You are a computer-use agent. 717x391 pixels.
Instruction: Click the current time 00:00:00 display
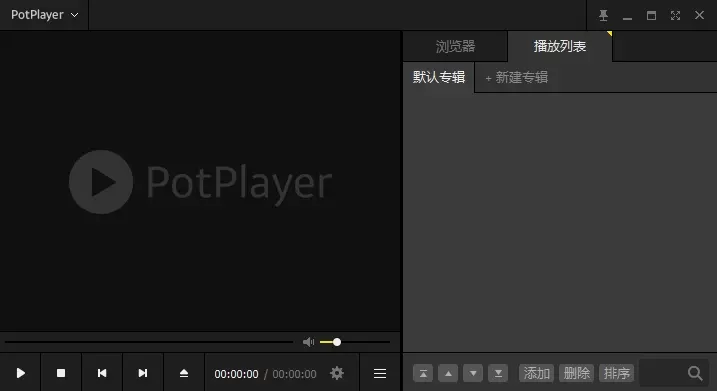(x=236, y=374)
